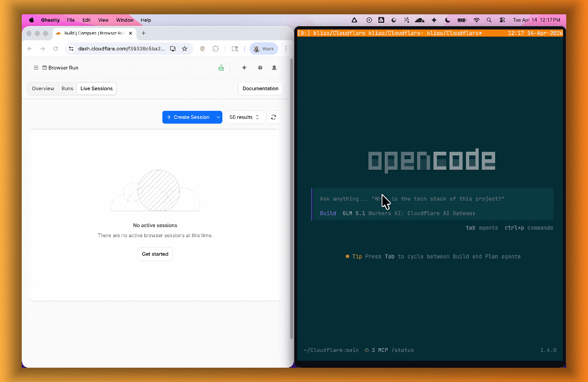Click the Spotlight search icon in menu bar
Viewport: 588px width, 382px height.
[489, 20]
